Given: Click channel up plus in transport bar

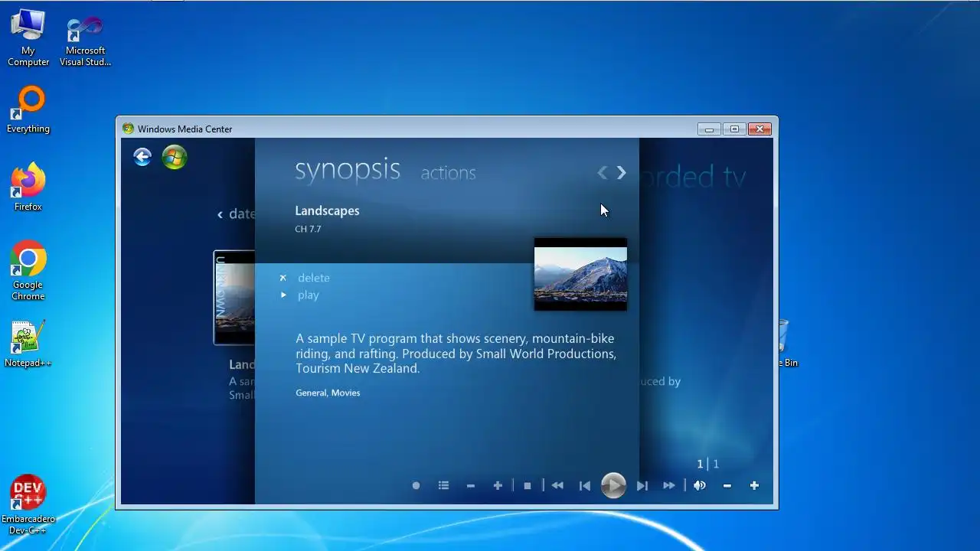Looking at the screenshot, I should coord(498,485).
